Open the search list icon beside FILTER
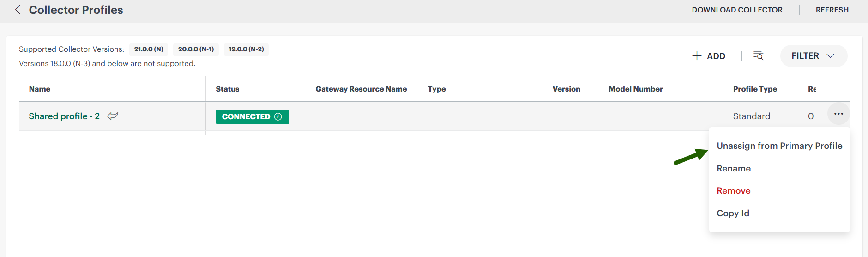 click(758, 55)
